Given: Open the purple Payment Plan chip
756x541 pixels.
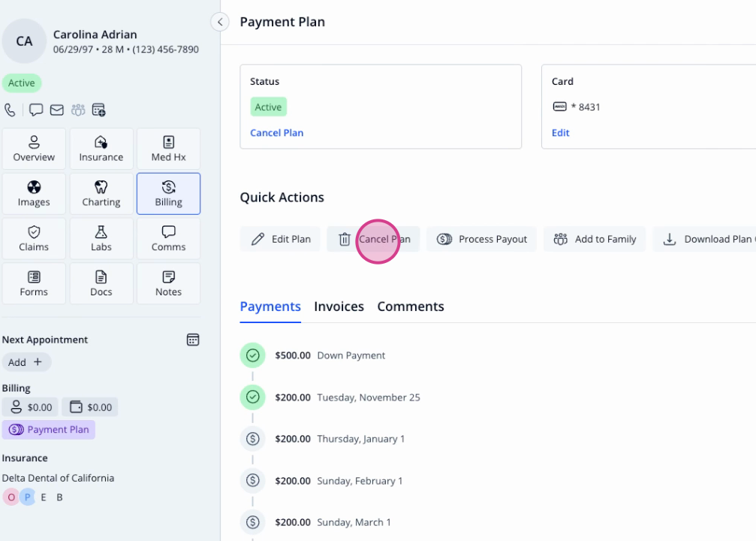Looking at the screenshot, I should pos(49,430).
